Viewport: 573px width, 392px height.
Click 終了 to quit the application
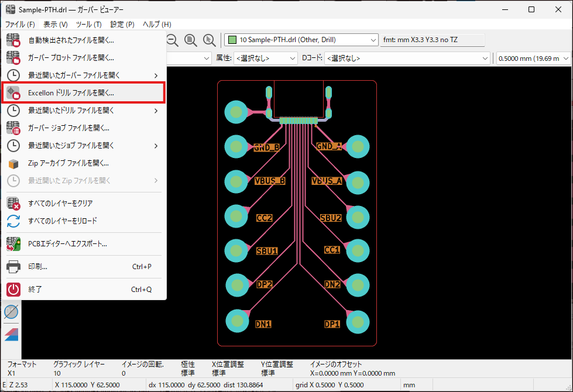(35, 289)
